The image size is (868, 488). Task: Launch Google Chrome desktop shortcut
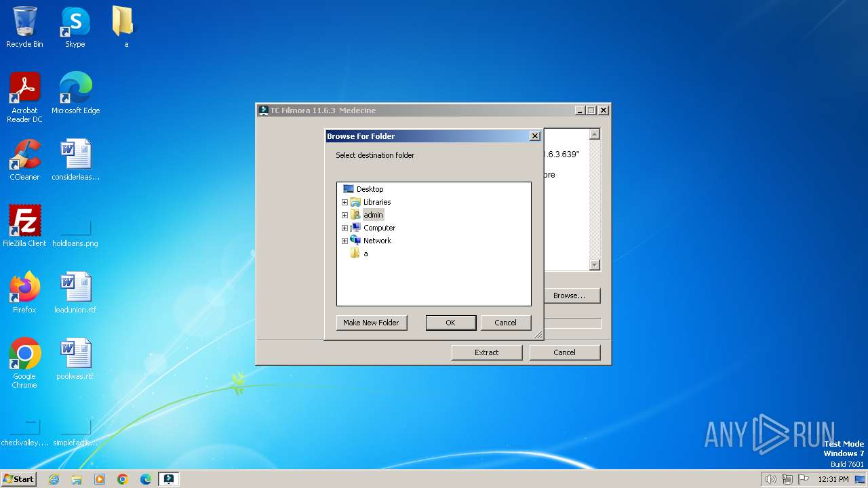tap(24, 363)
